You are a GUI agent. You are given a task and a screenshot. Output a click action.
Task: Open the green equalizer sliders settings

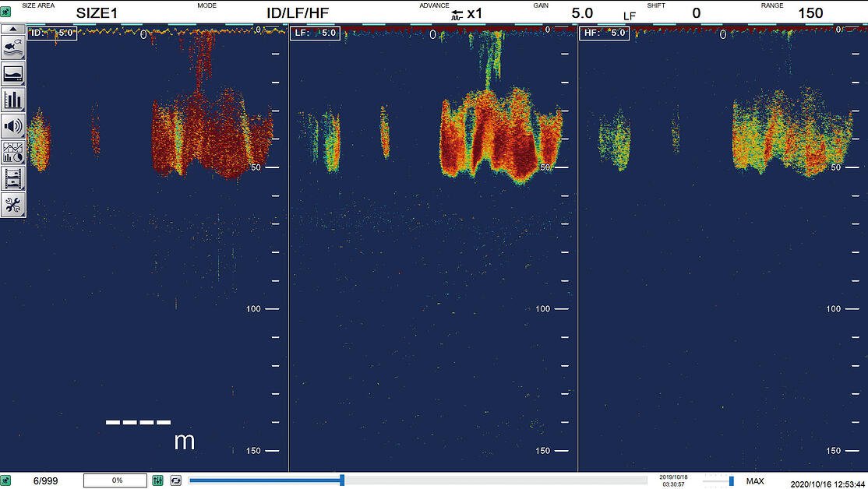[157, 480]
